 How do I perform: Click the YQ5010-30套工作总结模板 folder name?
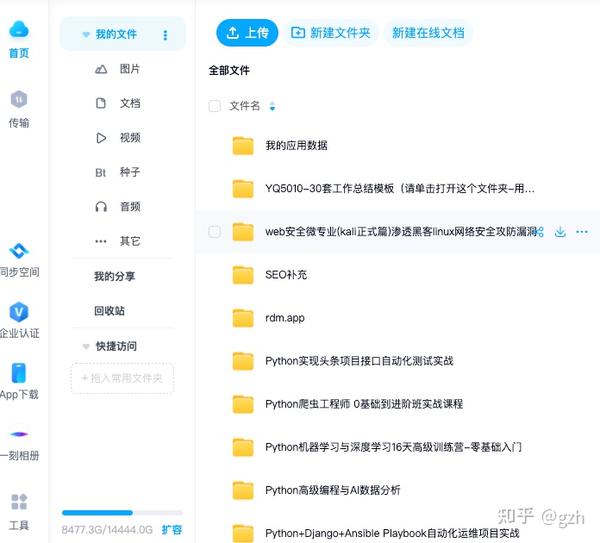tap(400, 189)
